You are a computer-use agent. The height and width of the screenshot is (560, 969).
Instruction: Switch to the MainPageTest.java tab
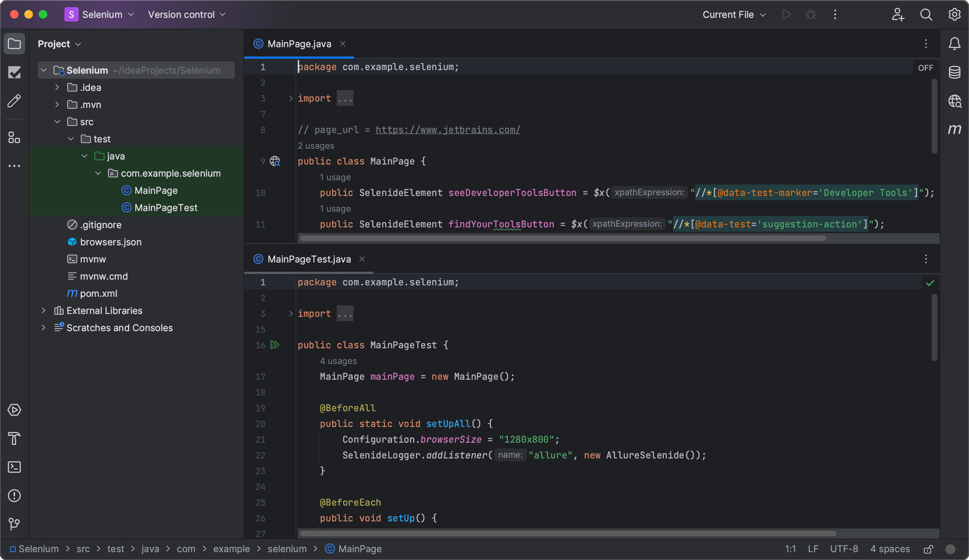[309, 259]
